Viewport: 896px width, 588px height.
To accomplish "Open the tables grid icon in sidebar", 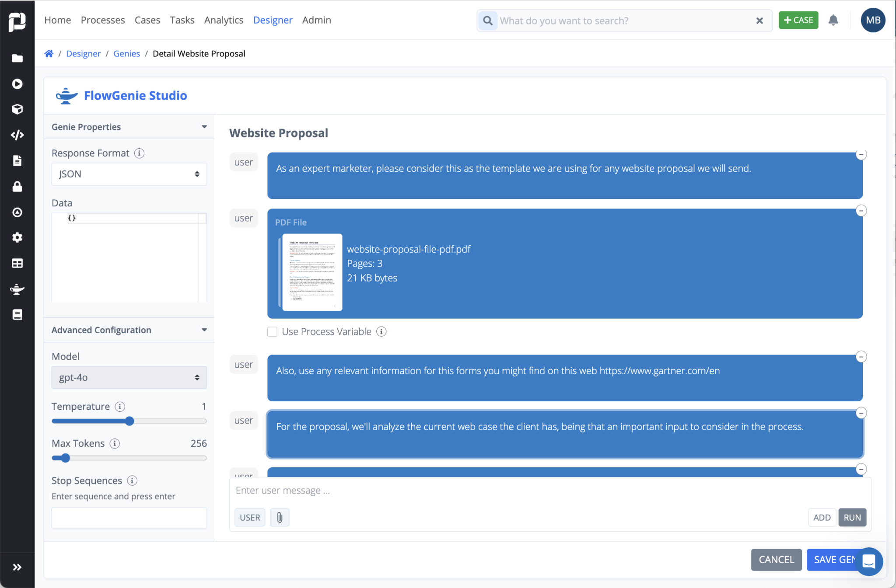I will point(17,263).
